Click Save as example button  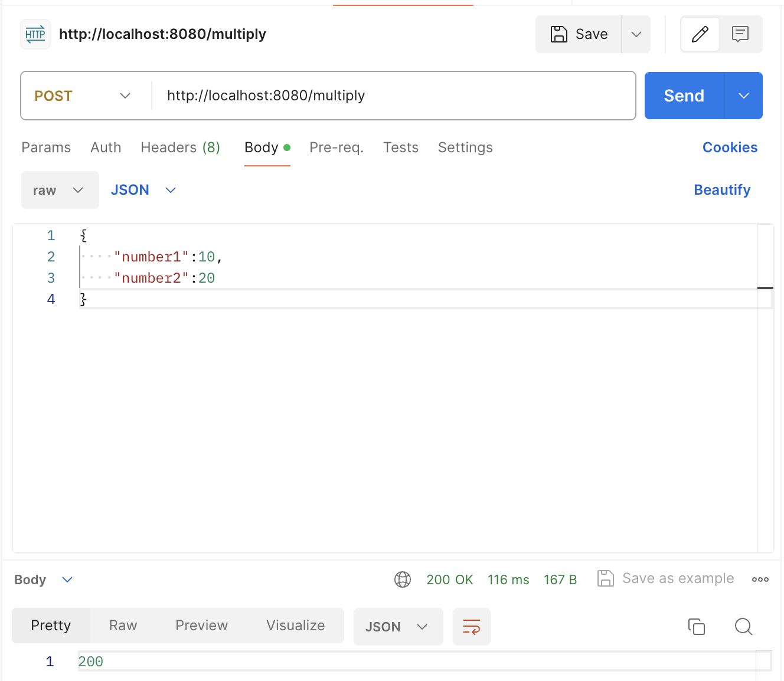coord(666,578)
